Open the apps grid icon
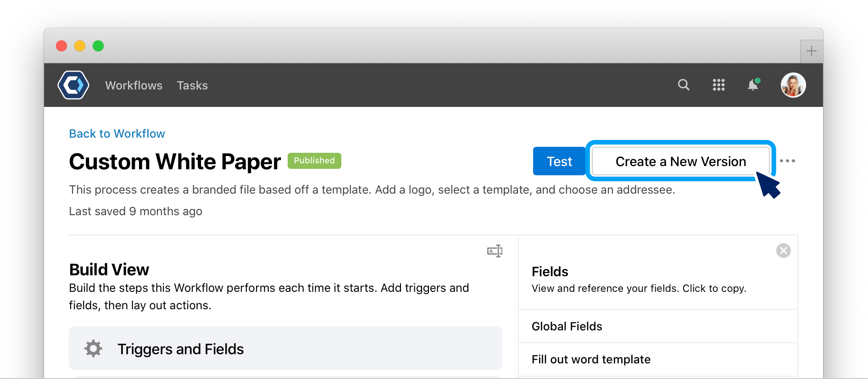Screen dimensions: 868x379 pyautogui.click(x=718, y=85)
